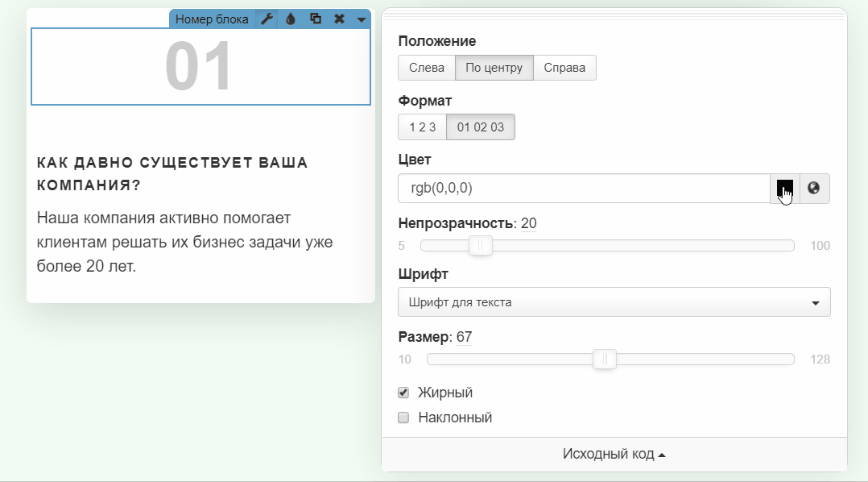Uncheck the Жирный bold checkbox
868x482 pixels.
[x=404, y=393]
